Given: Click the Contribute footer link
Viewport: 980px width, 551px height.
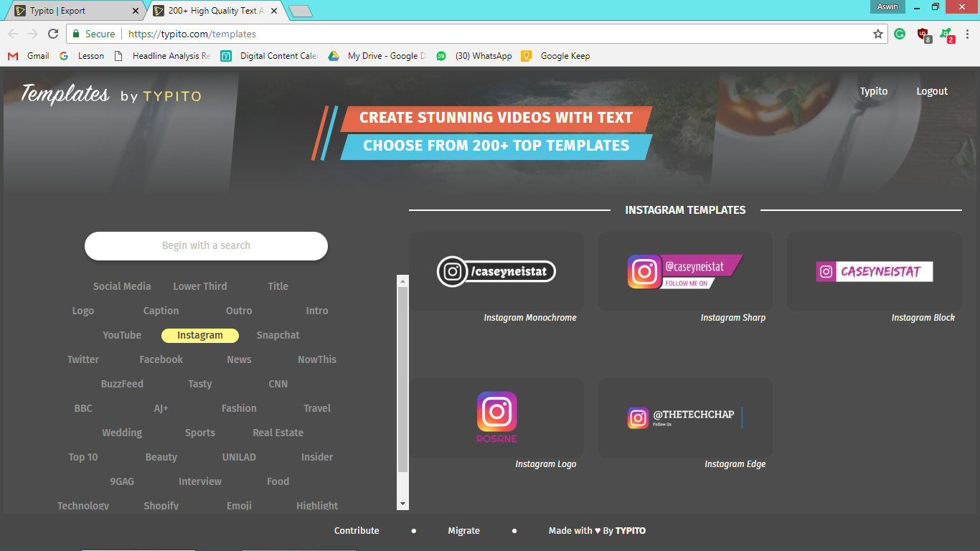Looking at the screenshot, I should (357, 531).
